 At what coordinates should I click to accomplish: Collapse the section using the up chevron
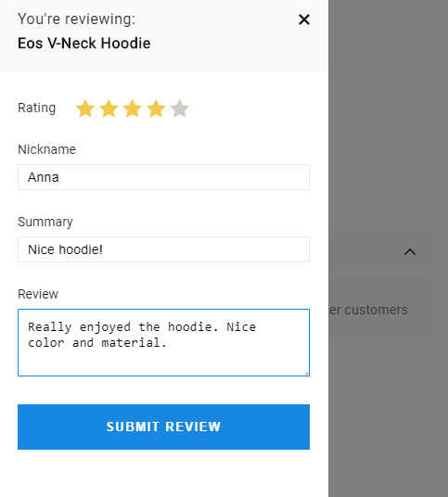410,252
